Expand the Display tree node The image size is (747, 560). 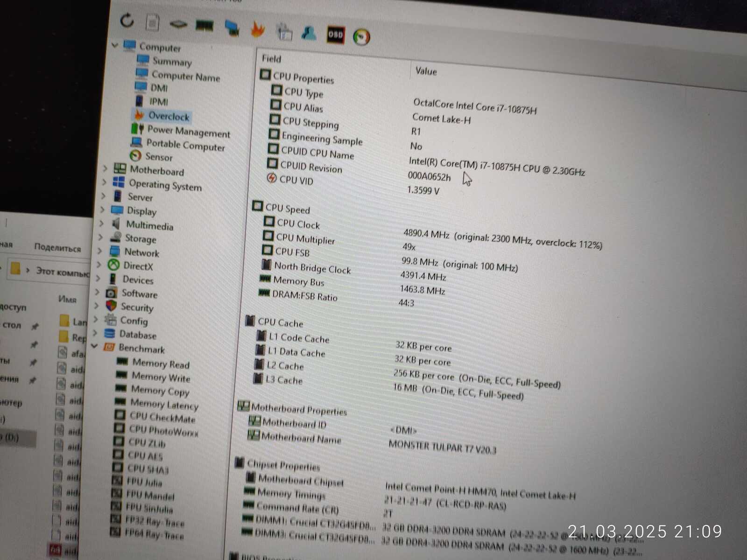coord(102,210)
